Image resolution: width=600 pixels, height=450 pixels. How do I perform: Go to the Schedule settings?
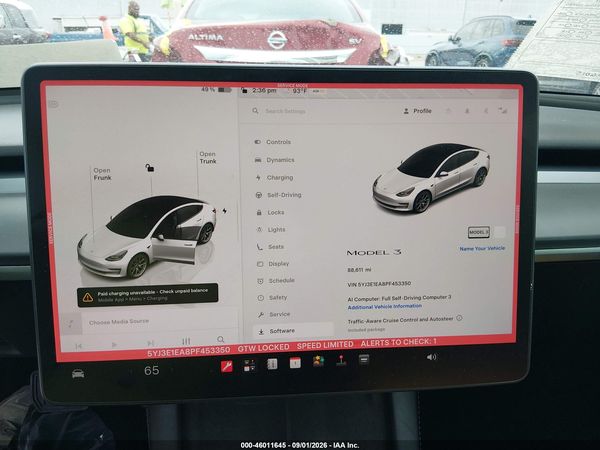[x=276, y=280]
